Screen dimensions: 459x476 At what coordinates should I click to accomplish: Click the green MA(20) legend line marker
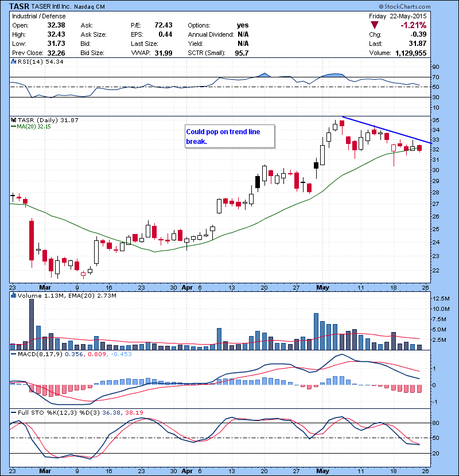pos(13,126)
